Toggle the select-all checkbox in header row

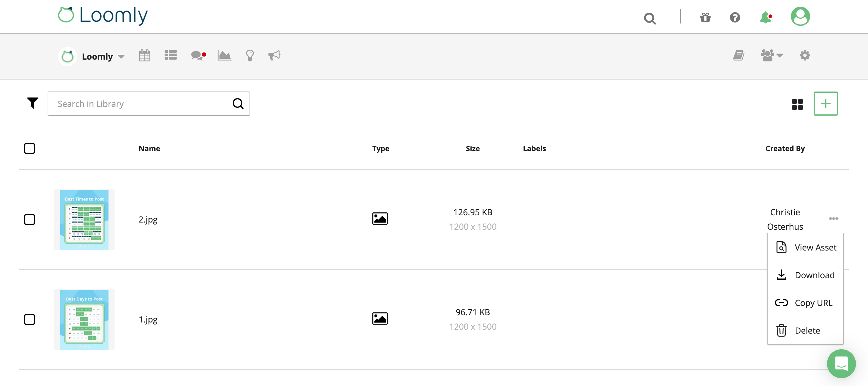point(30,148)
